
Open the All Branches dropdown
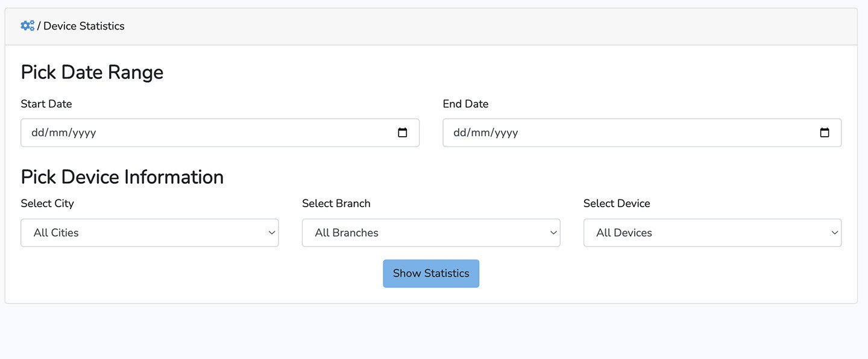[x=430, y=233]
